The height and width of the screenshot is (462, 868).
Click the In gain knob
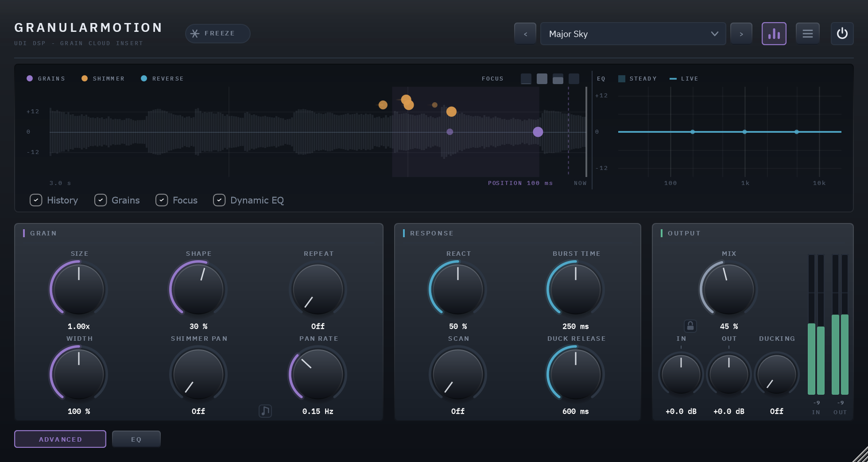click(x=681, y=374)
